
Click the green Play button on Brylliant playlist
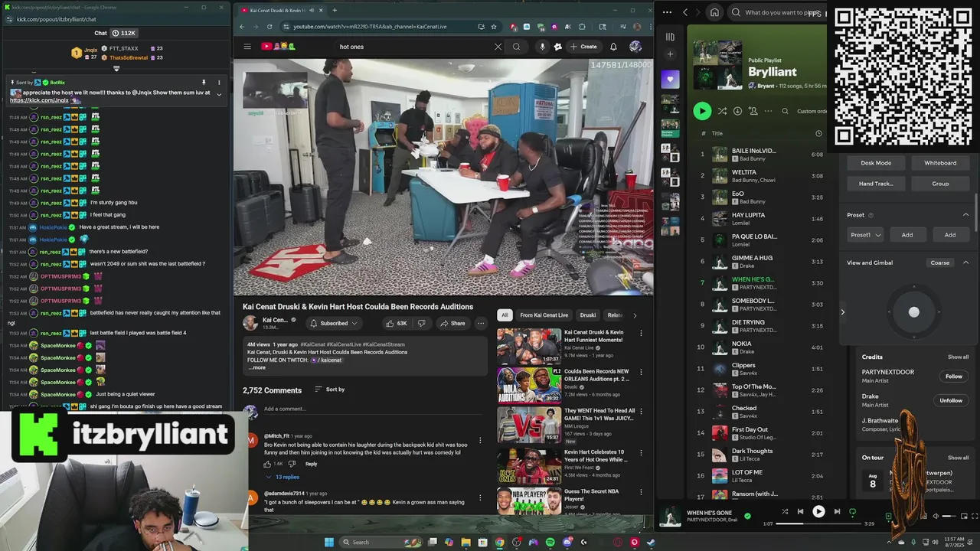702,111
